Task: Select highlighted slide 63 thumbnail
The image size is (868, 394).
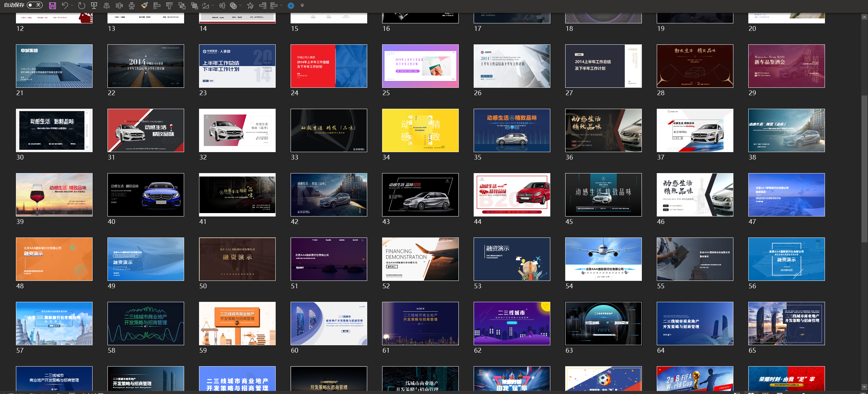Action: coord(604,324)
